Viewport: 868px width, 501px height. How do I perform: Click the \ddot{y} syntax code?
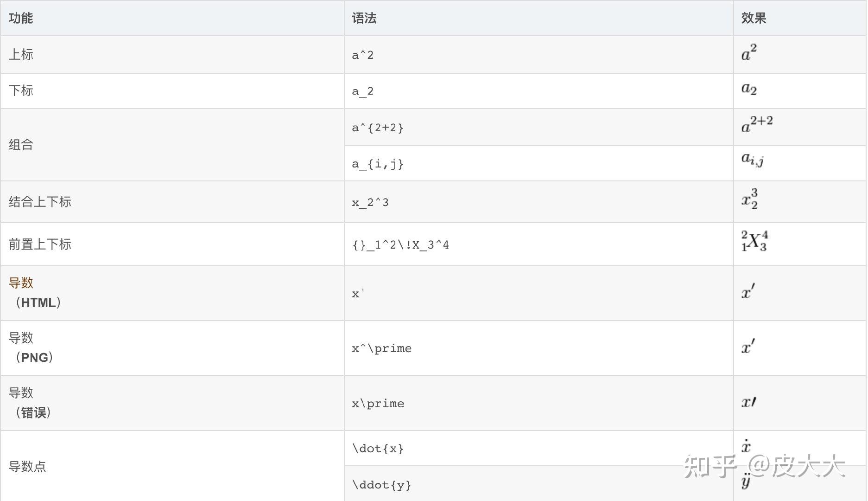tap(381, 485)
